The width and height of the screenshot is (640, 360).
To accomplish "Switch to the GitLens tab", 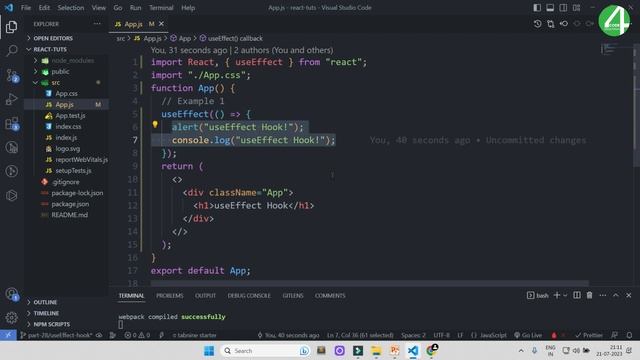I will (x=293, y=296).
